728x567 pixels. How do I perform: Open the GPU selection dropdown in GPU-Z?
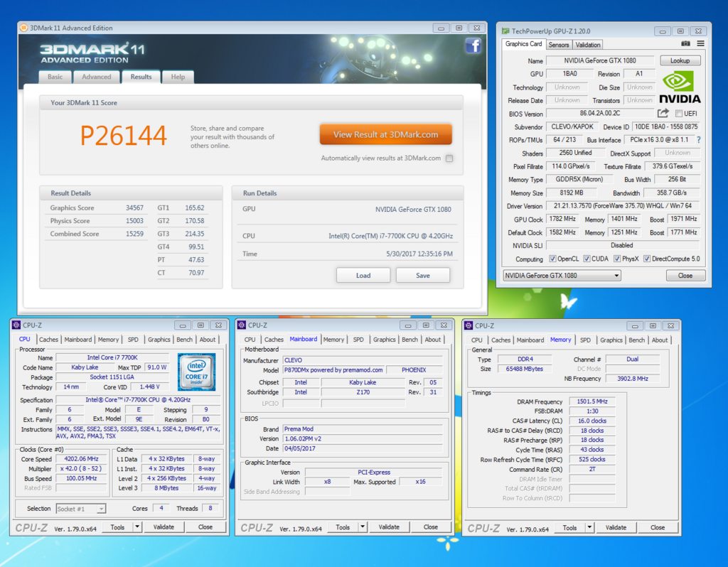tap(562, 276)
